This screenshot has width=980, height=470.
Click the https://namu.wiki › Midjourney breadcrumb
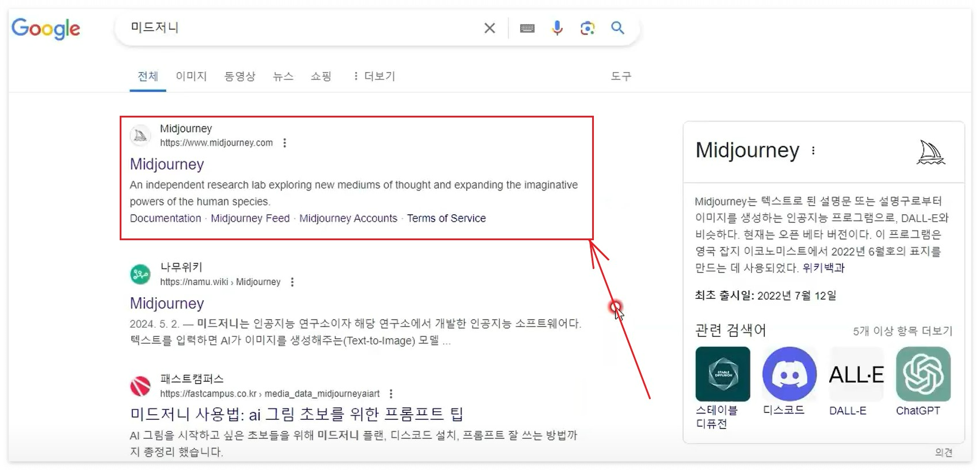220,282
